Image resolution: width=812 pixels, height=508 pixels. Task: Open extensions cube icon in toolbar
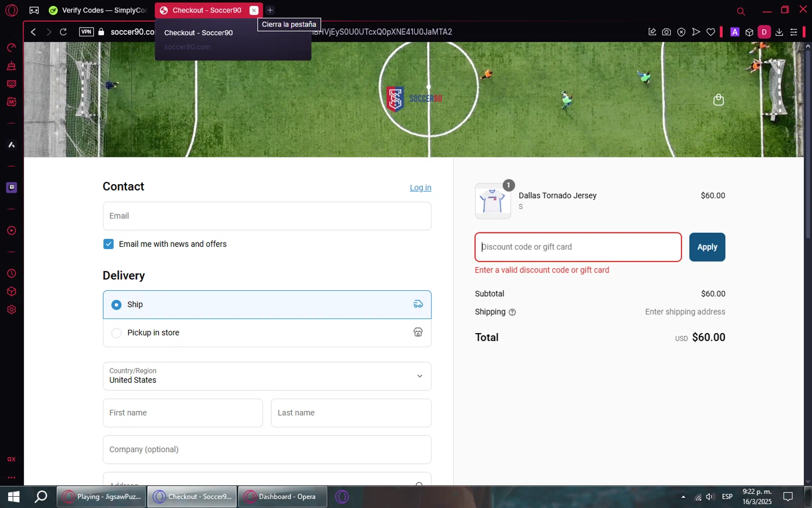coord(749,32)
